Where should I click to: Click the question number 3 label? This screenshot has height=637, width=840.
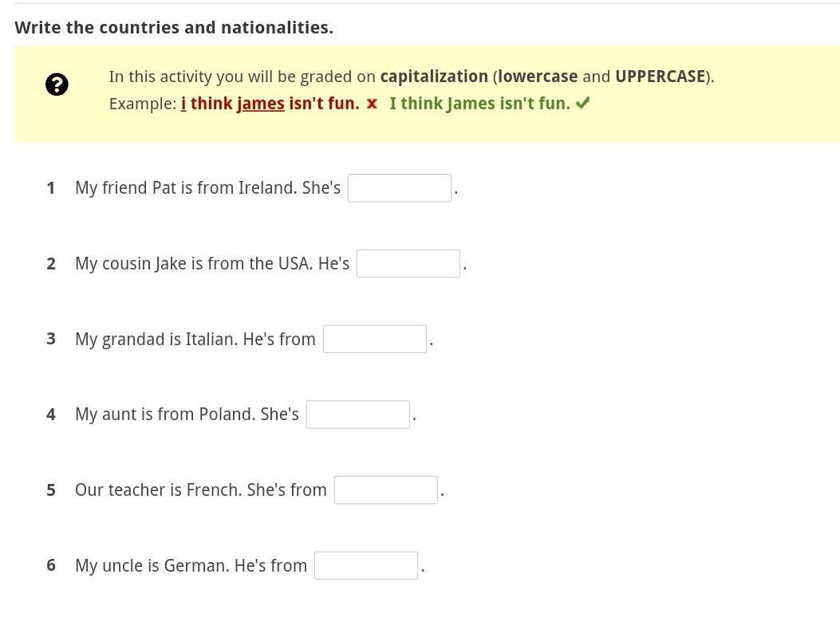coord(51,339)
